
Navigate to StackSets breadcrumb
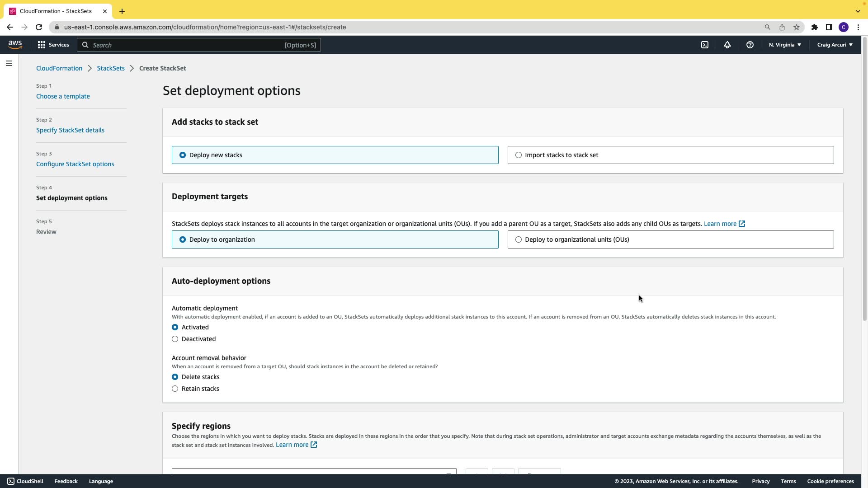tap(111, 68)
